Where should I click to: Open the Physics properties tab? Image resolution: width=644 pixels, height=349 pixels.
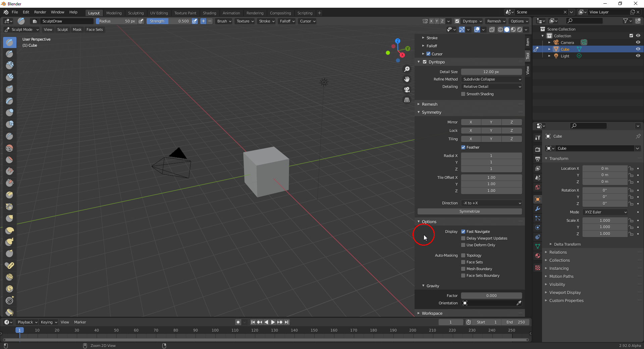537,228
